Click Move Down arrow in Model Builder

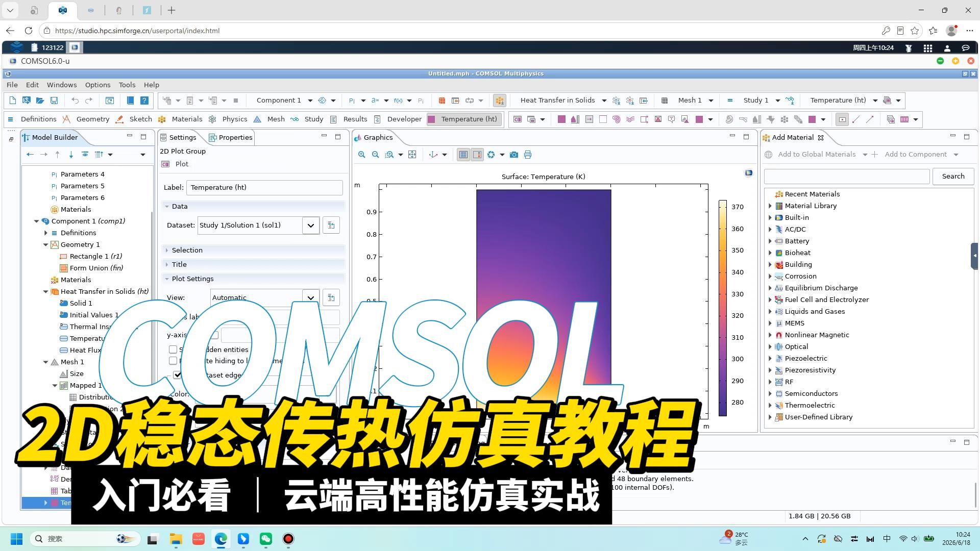coord(71,154)
